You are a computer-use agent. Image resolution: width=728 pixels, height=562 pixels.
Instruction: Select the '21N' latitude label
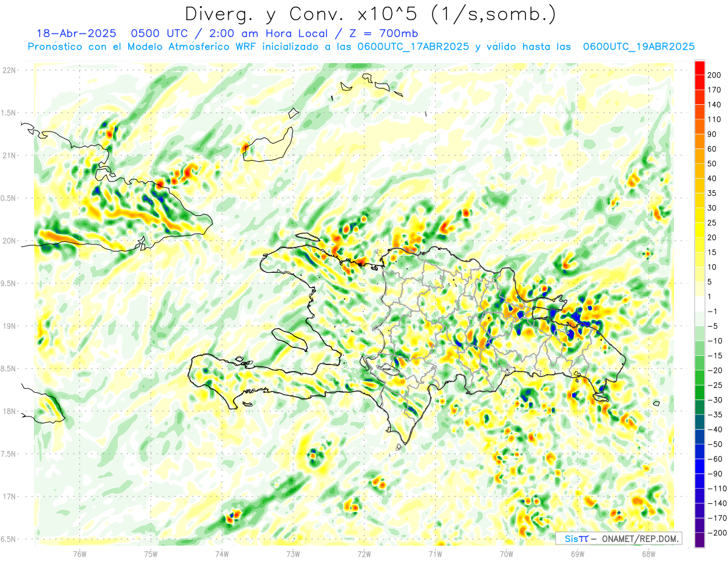[9, 156]
